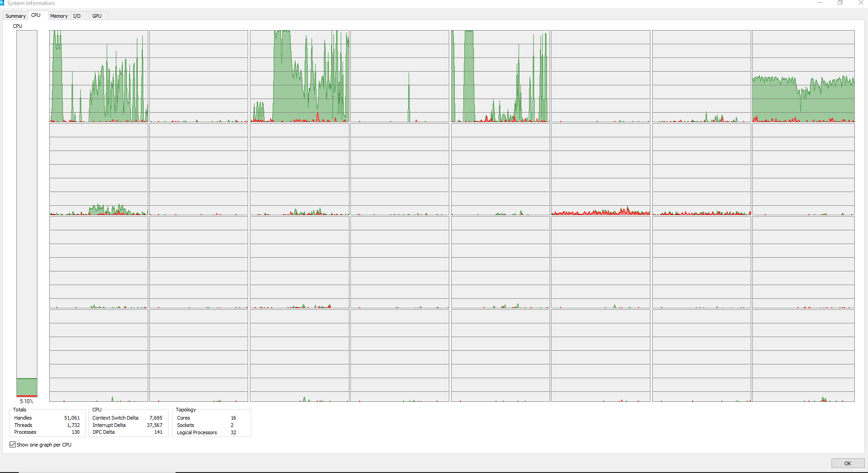Click the overall CPU usage meter bar

[27, 213]
